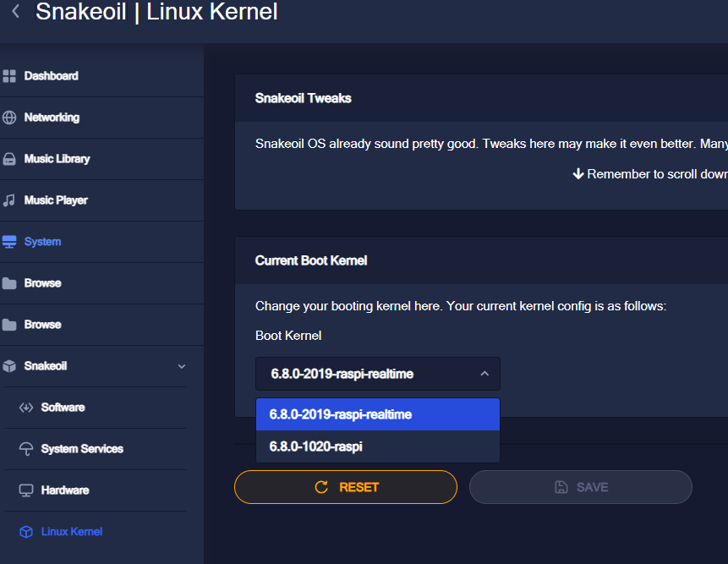Click the RESET button
Viewport: 728px width, 564px height.
pyautogui.click(x=346, y=487)
